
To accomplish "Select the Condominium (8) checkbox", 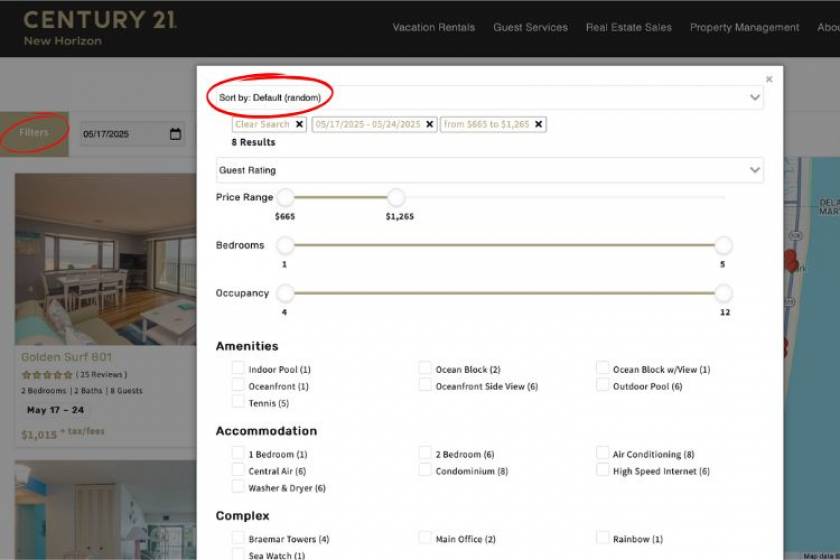I will coord(425,469).
